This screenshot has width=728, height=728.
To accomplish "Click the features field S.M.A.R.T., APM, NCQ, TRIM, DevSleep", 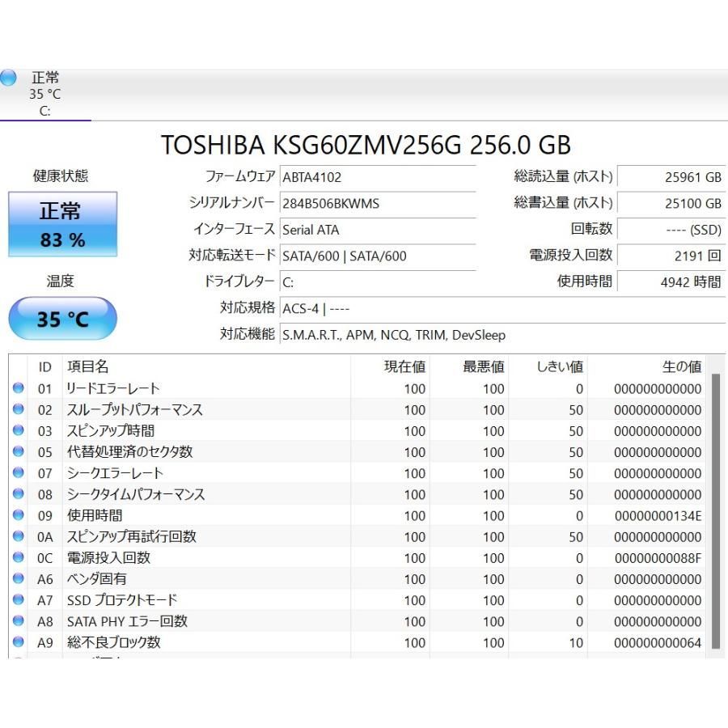I will (x=503, y=335).
